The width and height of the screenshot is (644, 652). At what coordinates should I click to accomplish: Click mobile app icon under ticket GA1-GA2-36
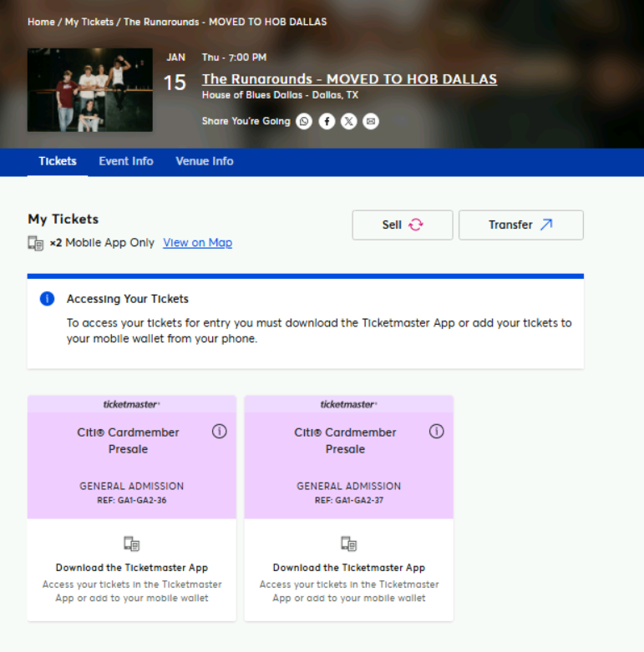132,543
